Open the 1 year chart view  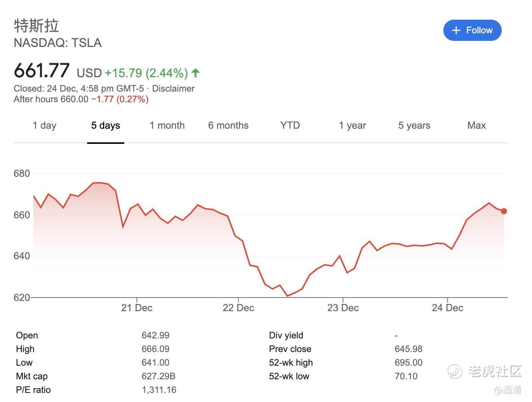(352, 126)
